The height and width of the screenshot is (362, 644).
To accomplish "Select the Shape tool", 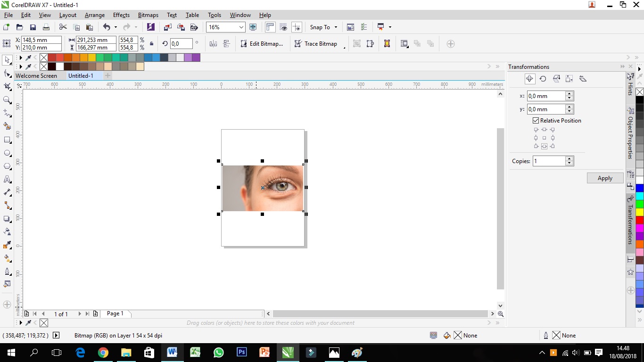I will pyautogui.click(x=7, y=73).
